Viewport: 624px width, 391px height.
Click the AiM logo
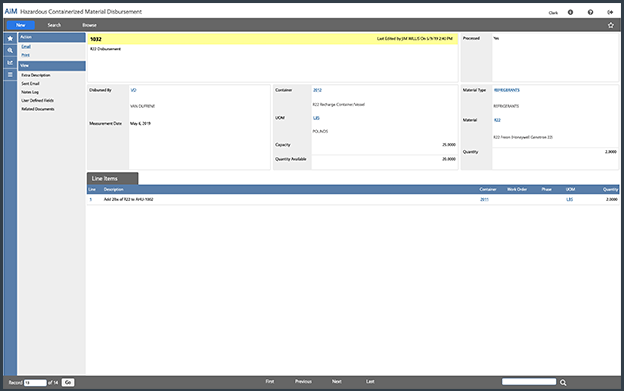(x=11, y=11)
